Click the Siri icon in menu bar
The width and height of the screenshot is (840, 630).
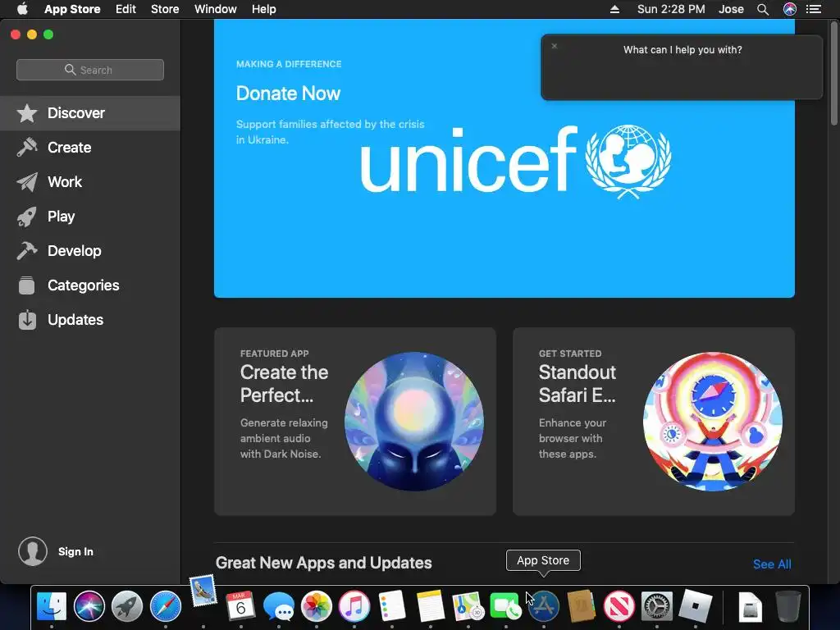click(790, 9)
